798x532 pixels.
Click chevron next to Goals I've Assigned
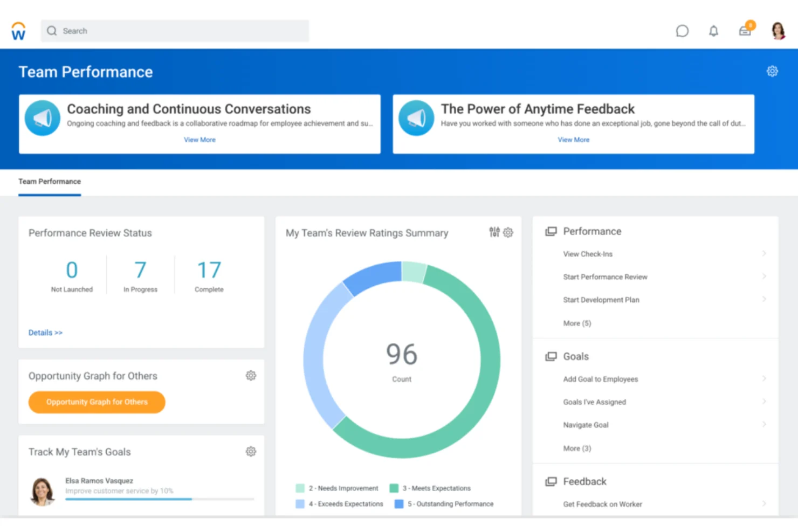[x=764, y=401]
